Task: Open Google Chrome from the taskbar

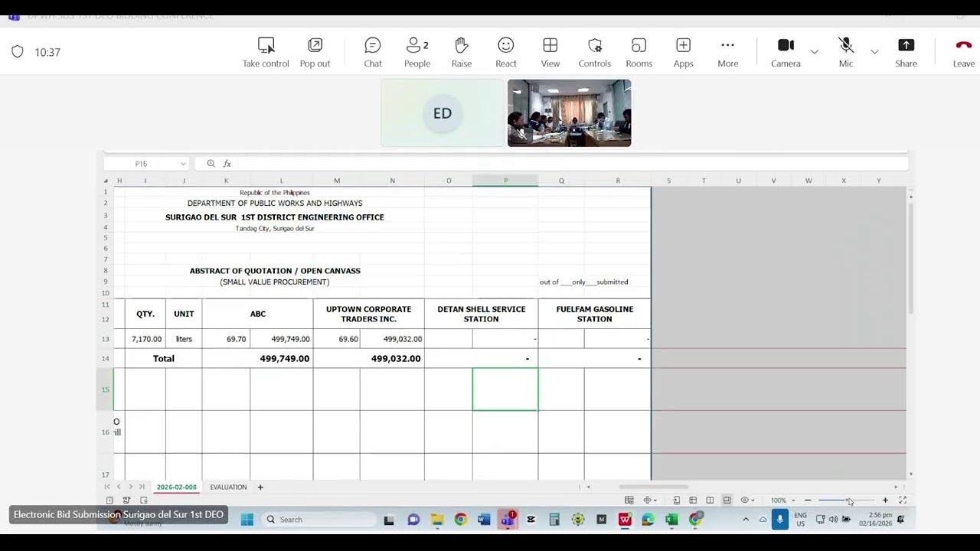Action: click(x=460, y=520)
